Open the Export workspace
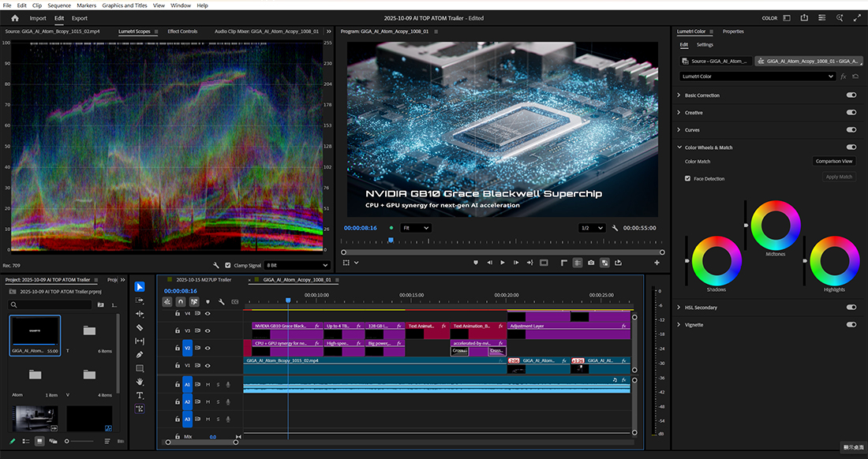Viewport: 868px width, 459px height. coord(79,18)
